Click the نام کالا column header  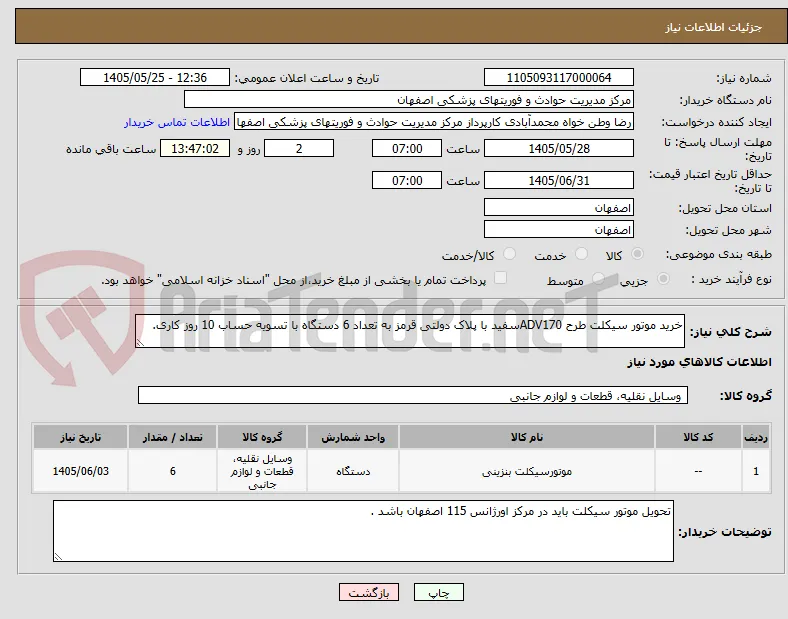pos(527,437)
